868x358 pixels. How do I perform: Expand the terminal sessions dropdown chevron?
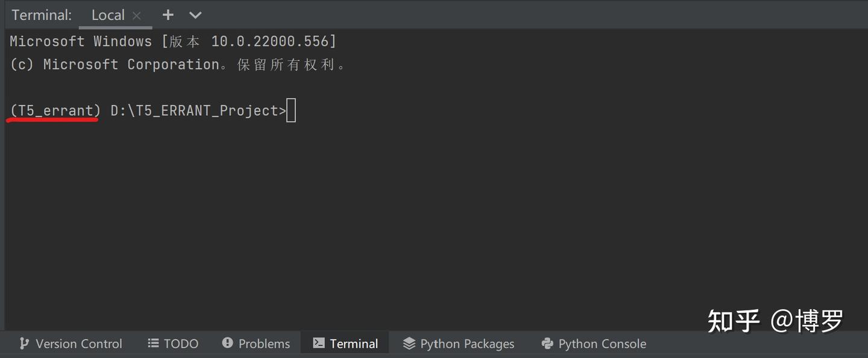click(x=195, y=15)
